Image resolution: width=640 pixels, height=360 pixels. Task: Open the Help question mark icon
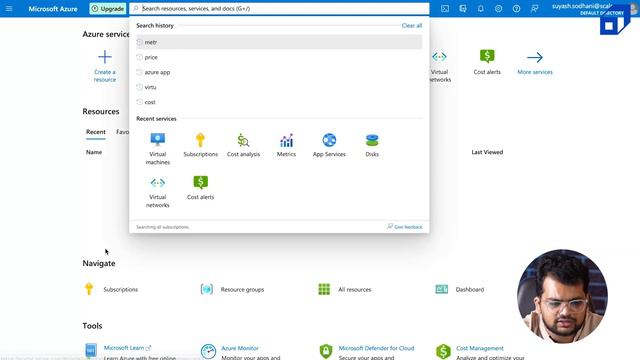click(x=516, y=8)
